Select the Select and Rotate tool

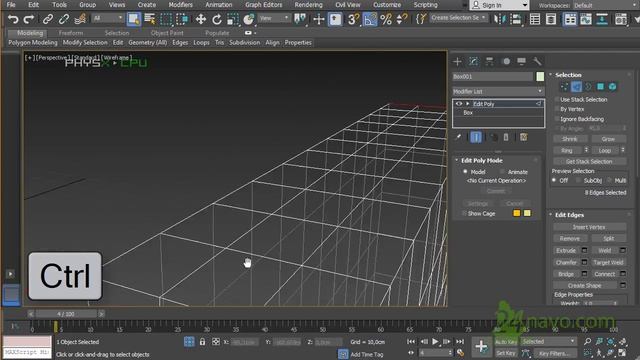[217, 19]
